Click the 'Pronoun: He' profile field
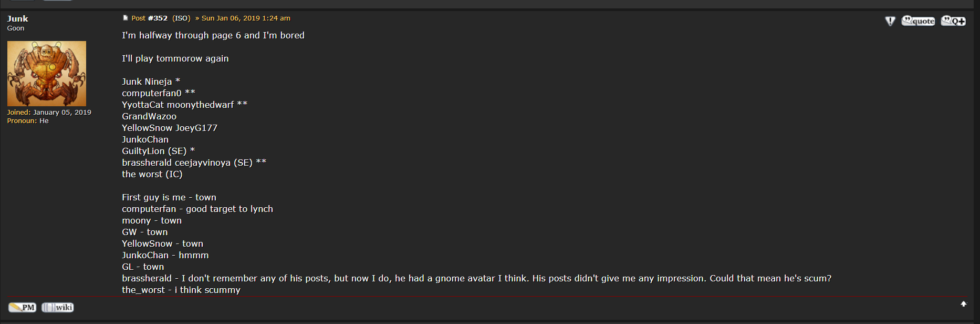The image size is (980, 324). point(28,121)
